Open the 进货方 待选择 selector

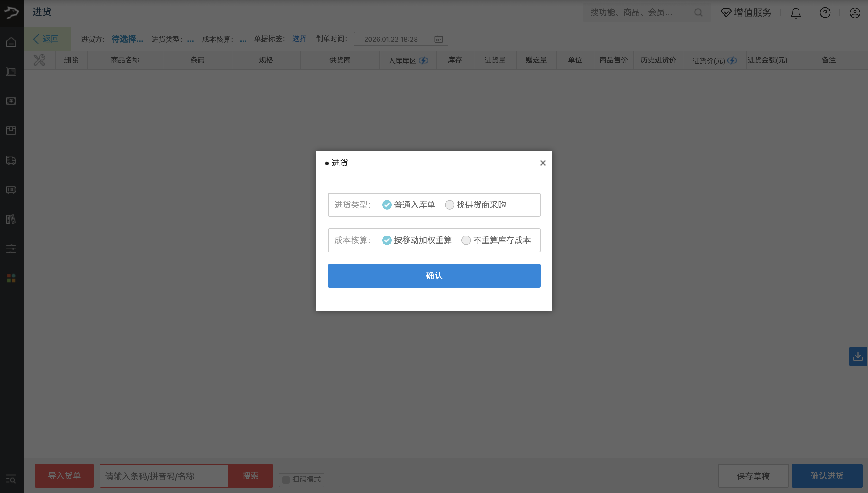(127, 39)
